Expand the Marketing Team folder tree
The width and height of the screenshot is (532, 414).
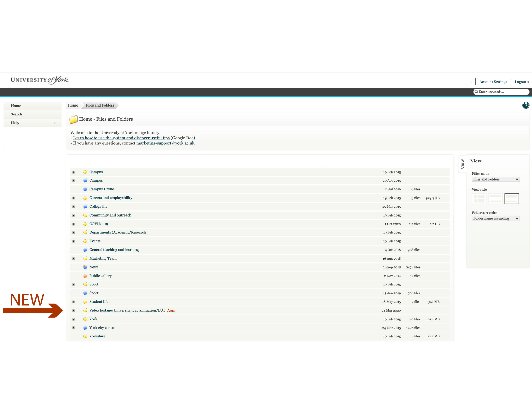coord(73,259)
